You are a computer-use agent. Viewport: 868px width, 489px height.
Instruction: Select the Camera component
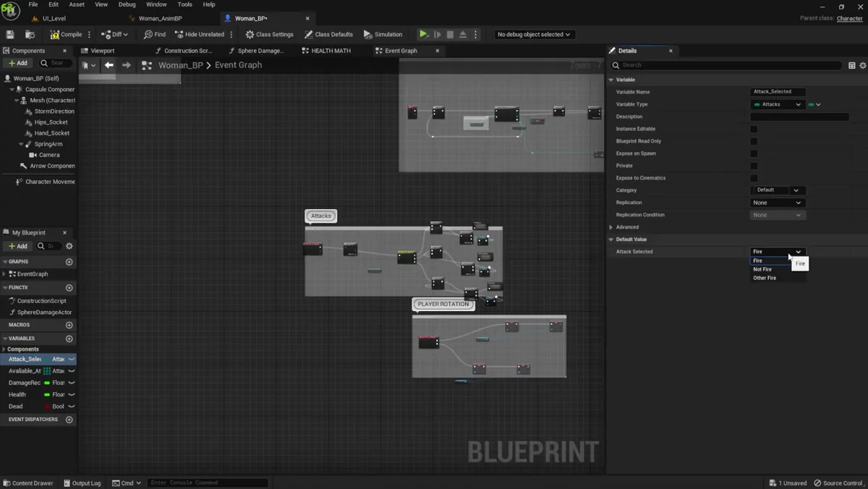point(49,155)
